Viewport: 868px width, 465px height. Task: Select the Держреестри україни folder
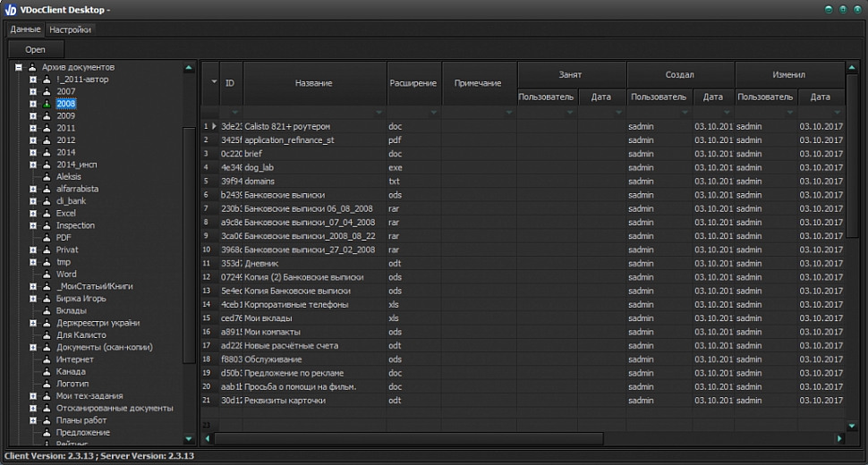(98, 323)
